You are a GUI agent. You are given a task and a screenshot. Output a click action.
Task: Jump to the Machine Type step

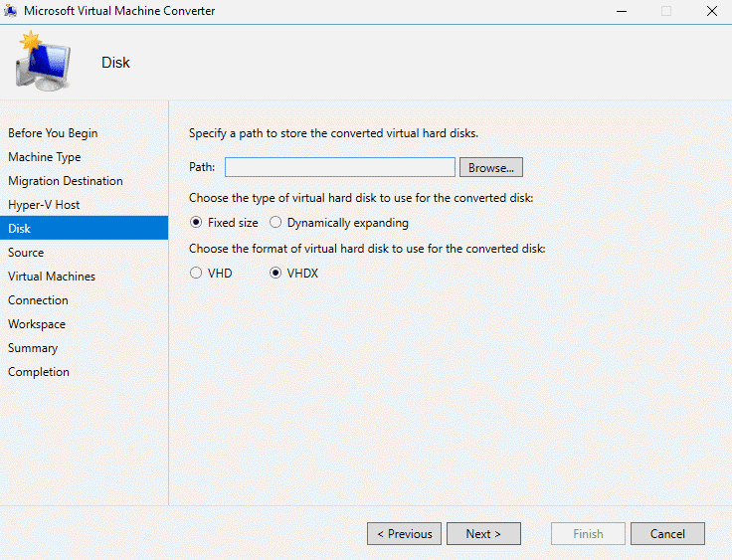(45, 157)
